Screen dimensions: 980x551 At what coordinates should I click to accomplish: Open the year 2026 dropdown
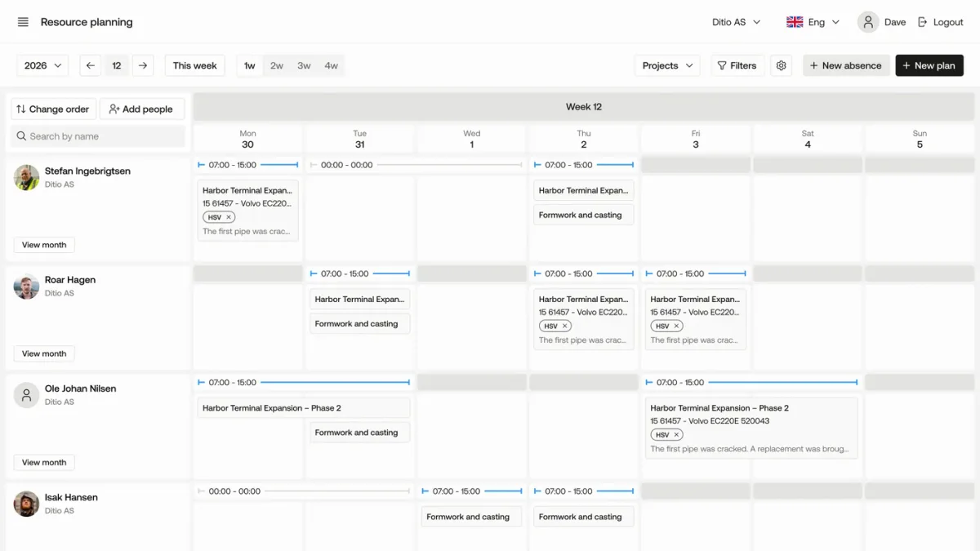pyautogui.click(x=42, y=66)
